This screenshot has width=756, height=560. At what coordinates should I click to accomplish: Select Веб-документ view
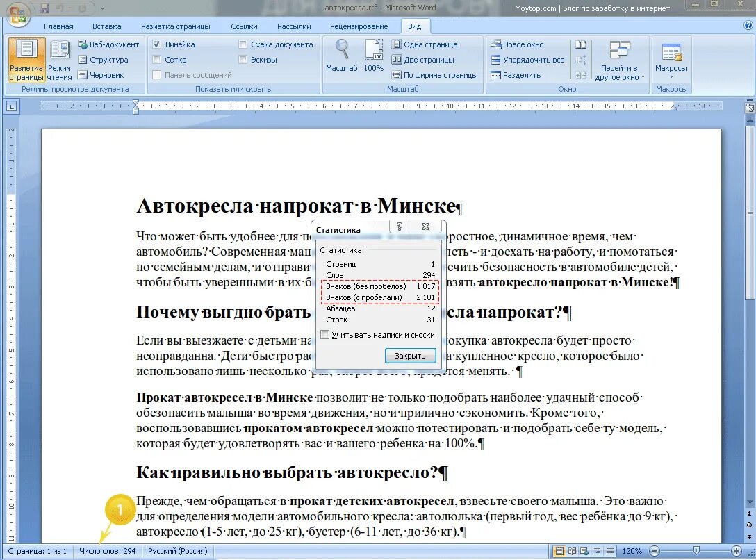(x=108, y=44)
